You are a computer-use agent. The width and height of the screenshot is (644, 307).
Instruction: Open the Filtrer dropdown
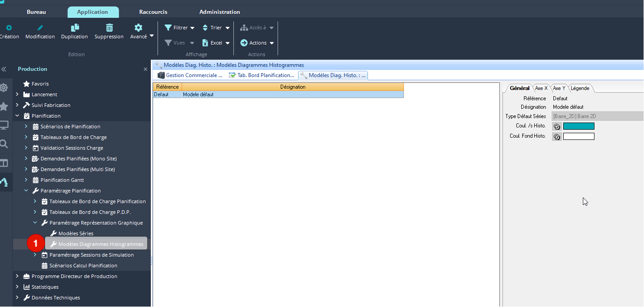[179, 28]
